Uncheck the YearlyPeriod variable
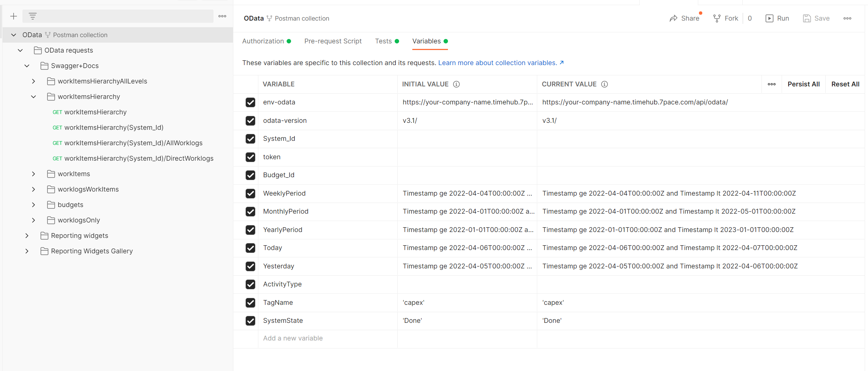This screenshot has width=868, height=371. (250, 230)
